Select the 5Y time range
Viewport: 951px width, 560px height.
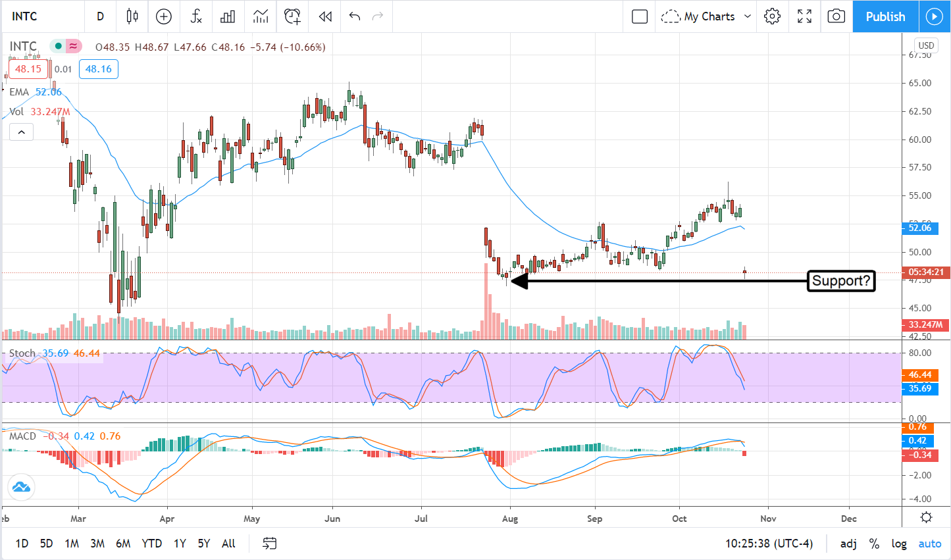tap(204, 544)
